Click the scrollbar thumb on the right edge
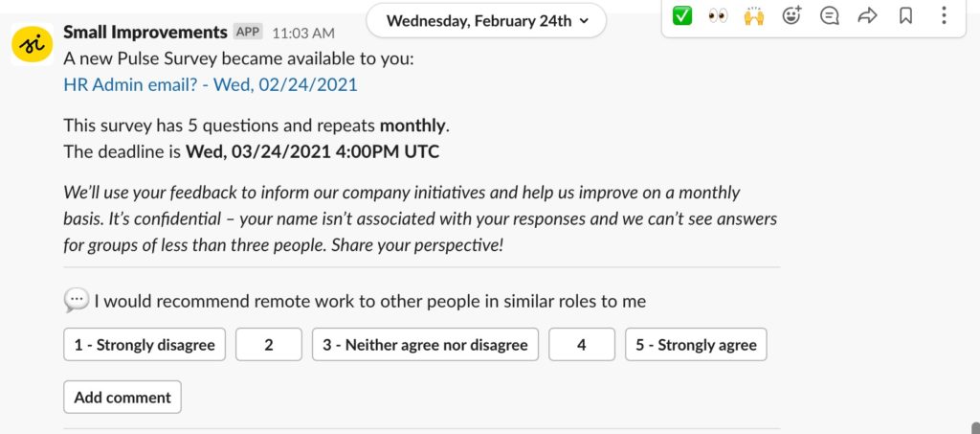Viewport: 980px width, 434px height. pyautogui.click(x=974, y=427)
